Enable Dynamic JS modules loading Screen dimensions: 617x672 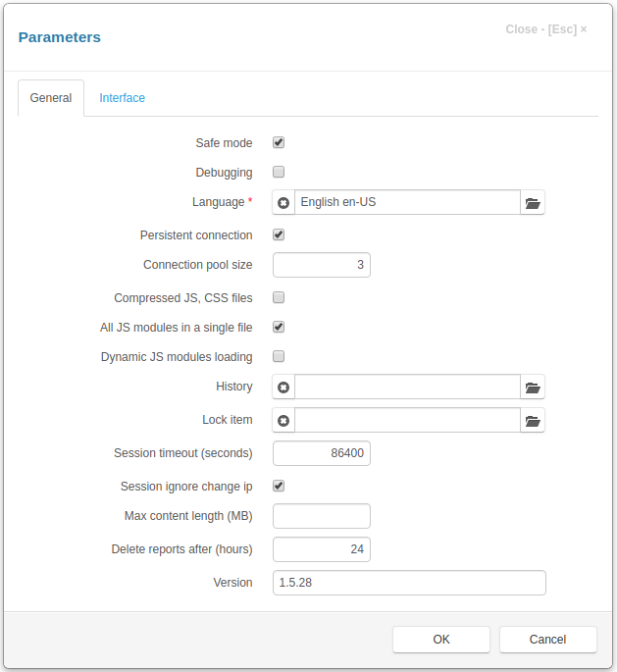pyautogui.click(x=279, y=356)
